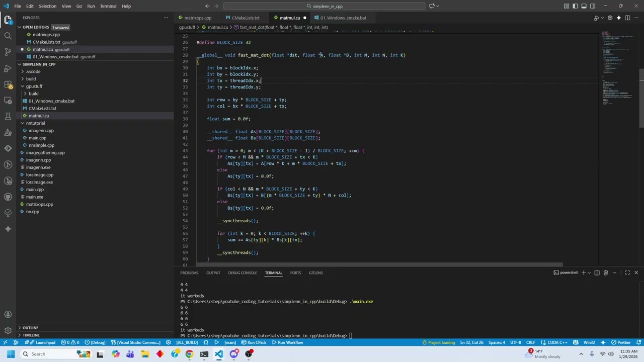Image resolution: width=644 pixels, height=362 pixels.
Task: Open the Extensions view with the warning badge
Action: pos(8,84)
